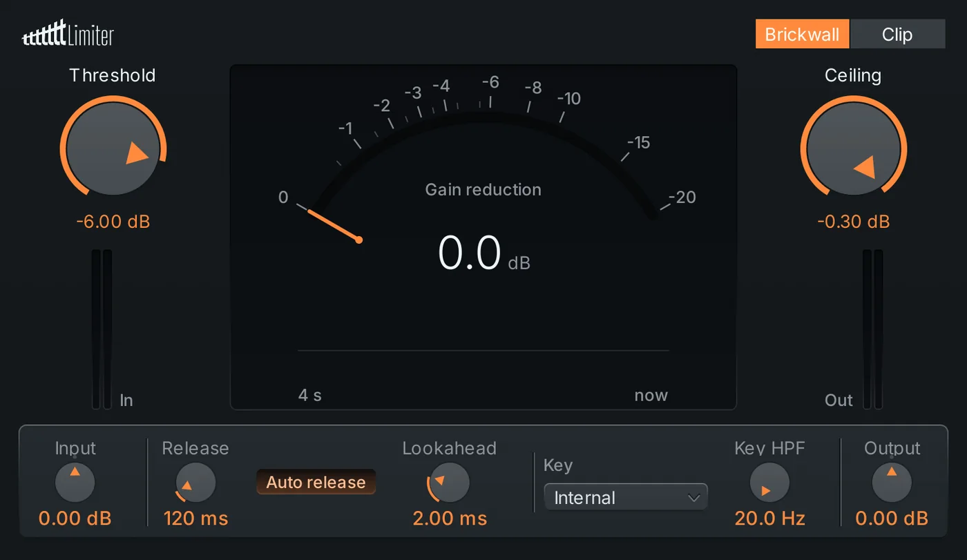Viewport: 967px width, 560px height.
Task: Click the In level meter
Action: [x=102, y=329]
